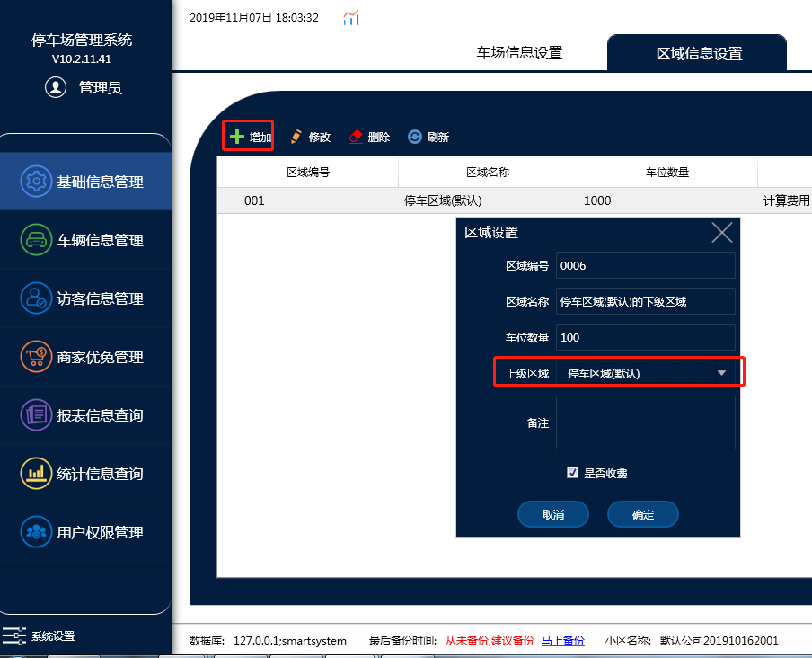Click the 计算费用 table cell
The image size is (812, 658).
[x=787, y=200]
